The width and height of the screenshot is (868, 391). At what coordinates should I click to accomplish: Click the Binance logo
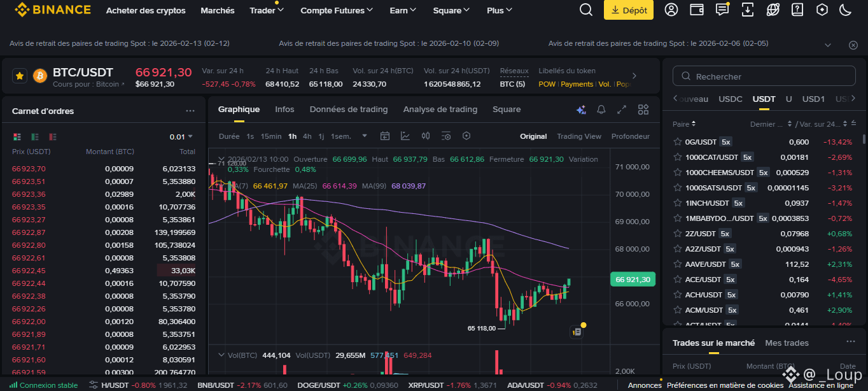tap(53, 10)
